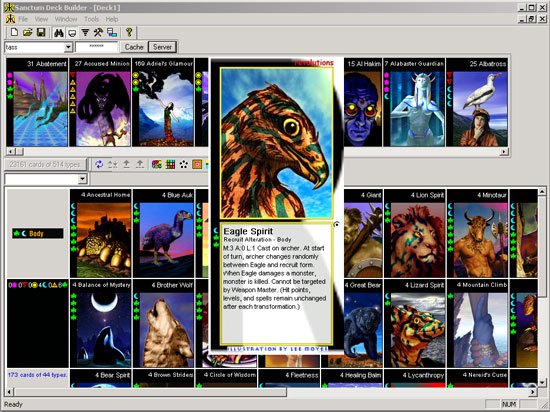Click deck panel vertical scroll down arrow
This screenshot has width=550, height=412.
point(542,383)
